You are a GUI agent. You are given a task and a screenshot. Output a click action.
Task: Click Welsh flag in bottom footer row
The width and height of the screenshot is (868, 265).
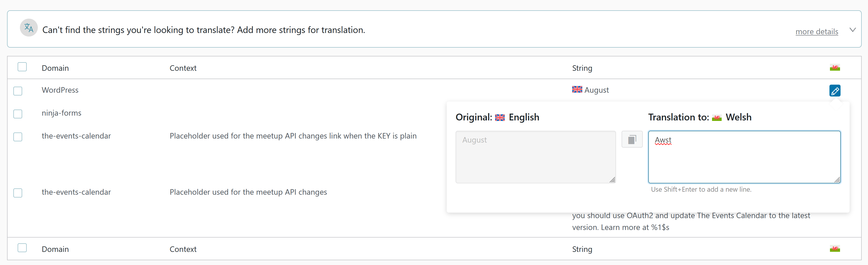[x=835, y=249]
